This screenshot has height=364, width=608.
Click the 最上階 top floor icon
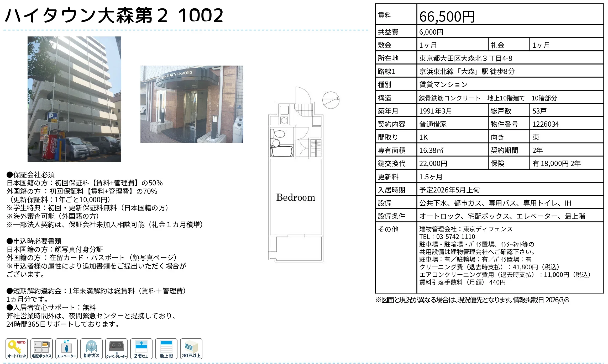pyautogui.click(x=166, y=349)
